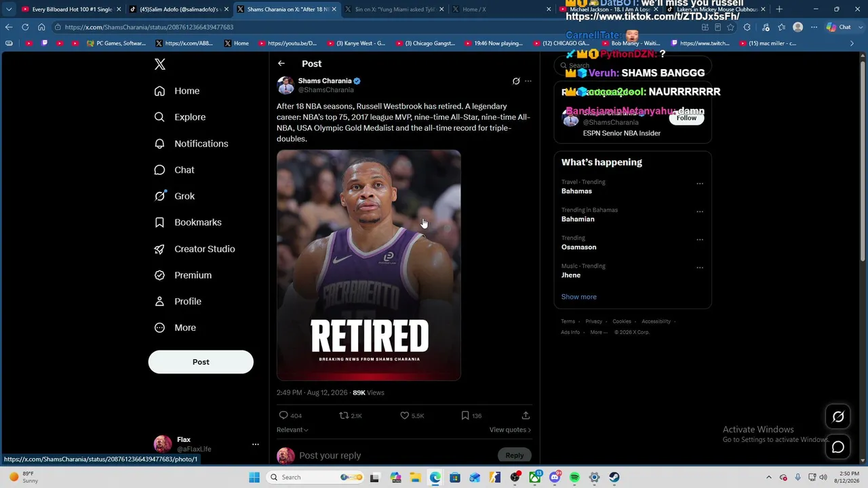Open Chat from the sidebar menu
This screenshot has height=488, width=868.
click(174, 170)
